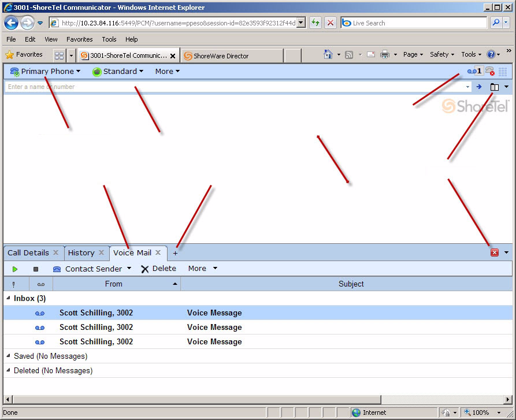516x420 pixels.
Task: Click the name or number input field
Action: (234, 87)
